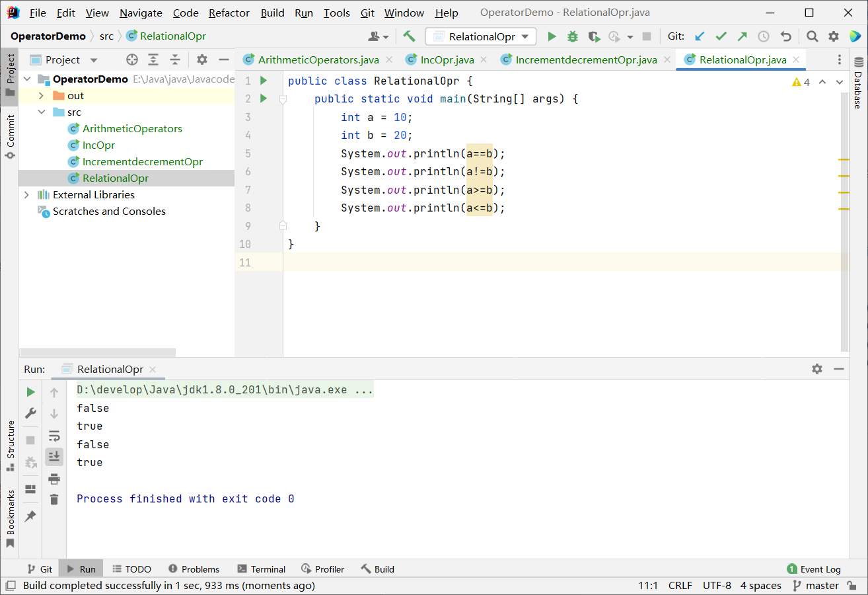The height and width of the screenshot is (595, 868).
Task: Click the UTF-8 encoding selector
Action: coord(717,586)
